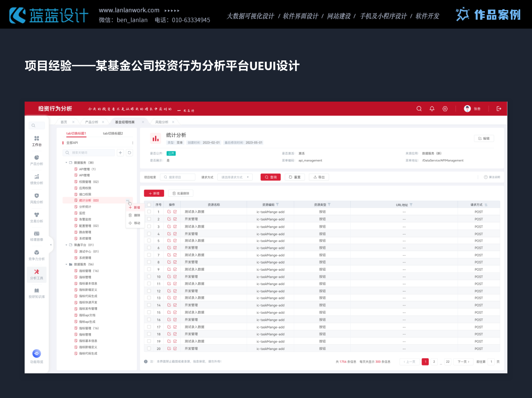Open the notification bell icon

coord(432,109)
